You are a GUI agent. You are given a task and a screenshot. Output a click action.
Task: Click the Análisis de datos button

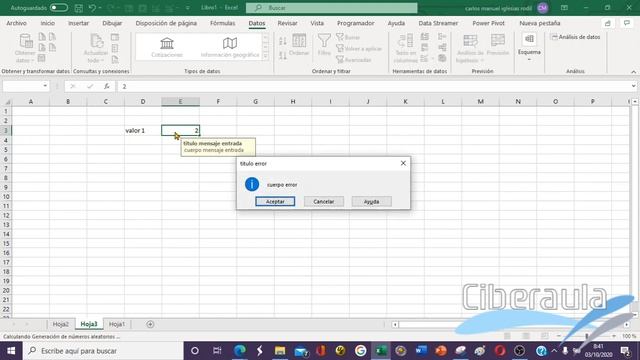576,37
